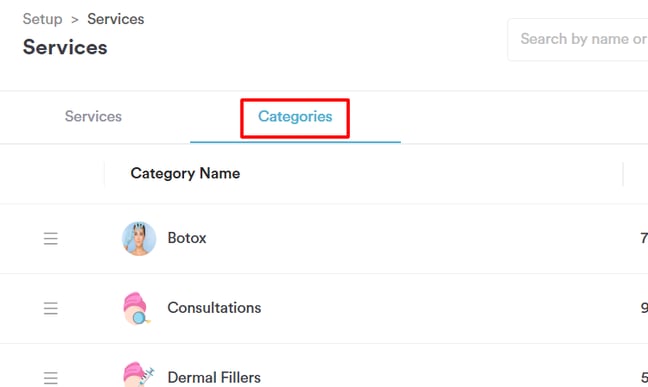Go back to Setup in the breadcrumb
648x387 pixels.
[42, 19]
